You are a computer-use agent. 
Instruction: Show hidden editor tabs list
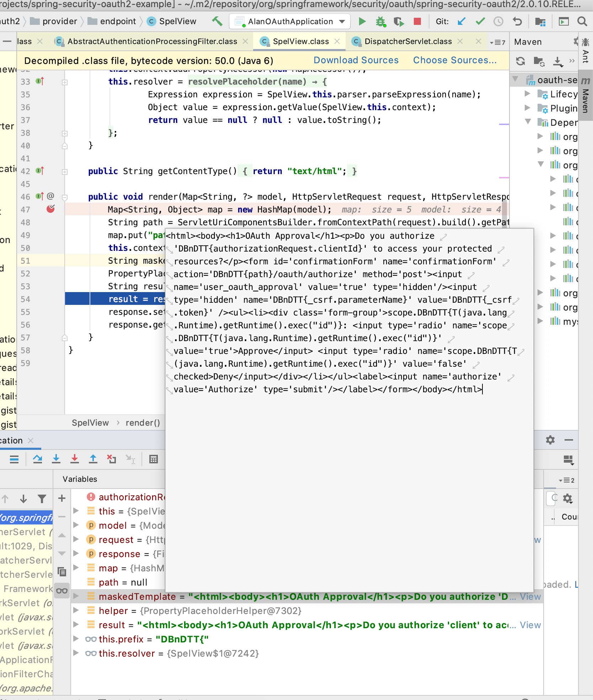pyautogui.click(x=497, y=42)
